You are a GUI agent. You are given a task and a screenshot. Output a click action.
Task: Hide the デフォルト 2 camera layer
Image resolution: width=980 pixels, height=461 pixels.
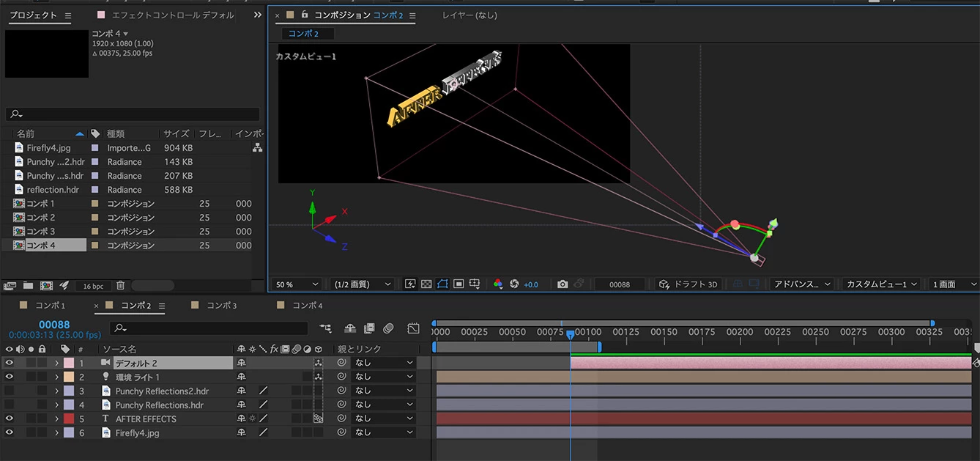9,363
